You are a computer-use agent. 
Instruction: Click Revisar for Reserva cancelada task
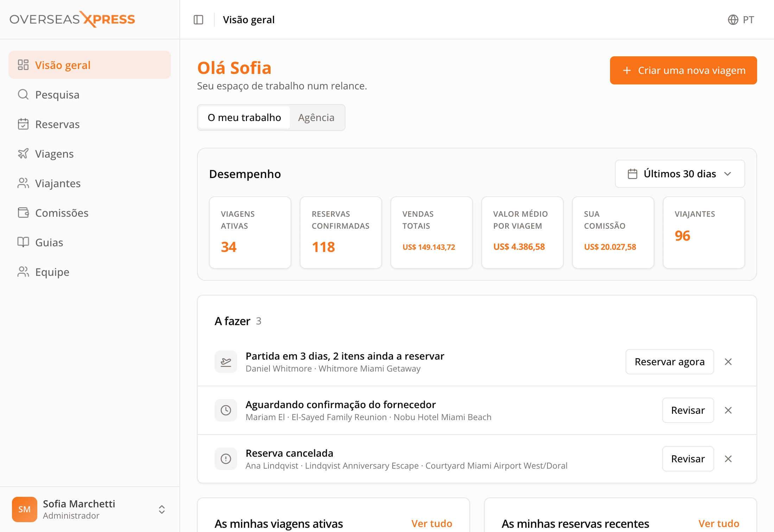[688, 459]
